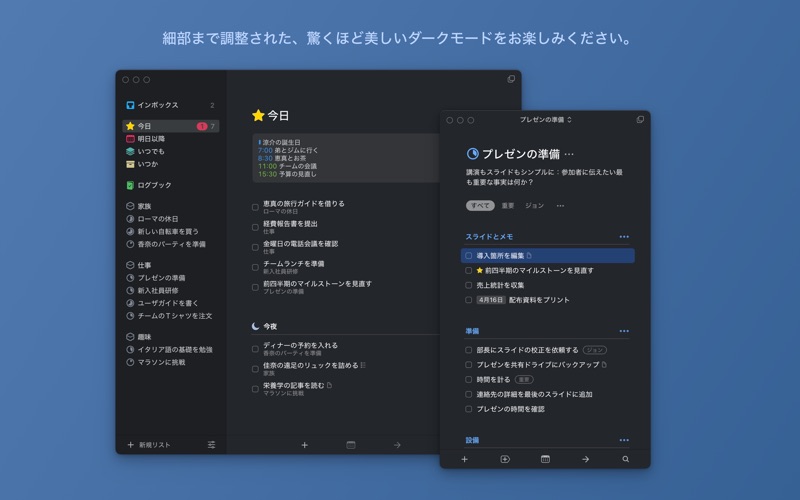Check off 配布資料をプリント
800x500 pixels.
[468, 300]
